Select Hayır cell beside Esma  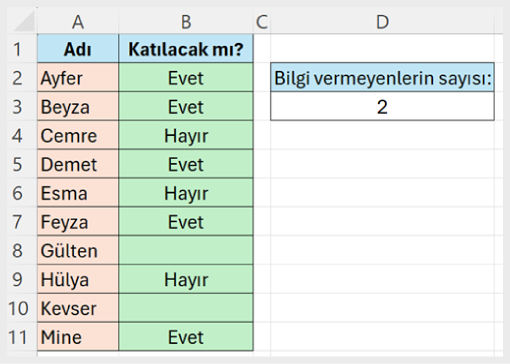(186, 193)
